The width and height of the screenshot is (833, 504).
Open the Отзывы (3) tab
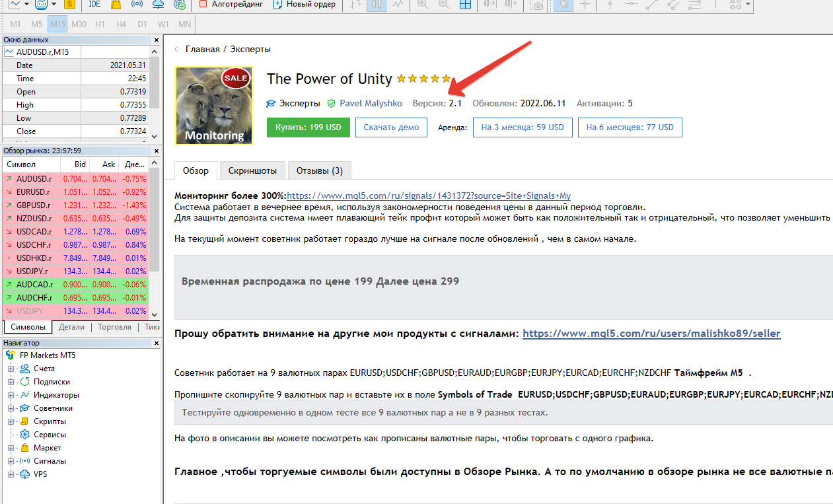[x=320, y=170]
